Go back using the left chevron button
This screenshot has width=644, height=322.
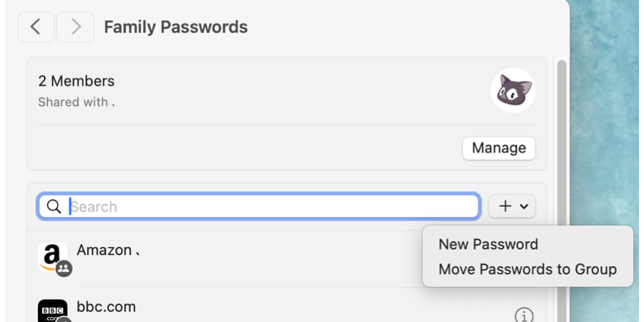[36, 27]
